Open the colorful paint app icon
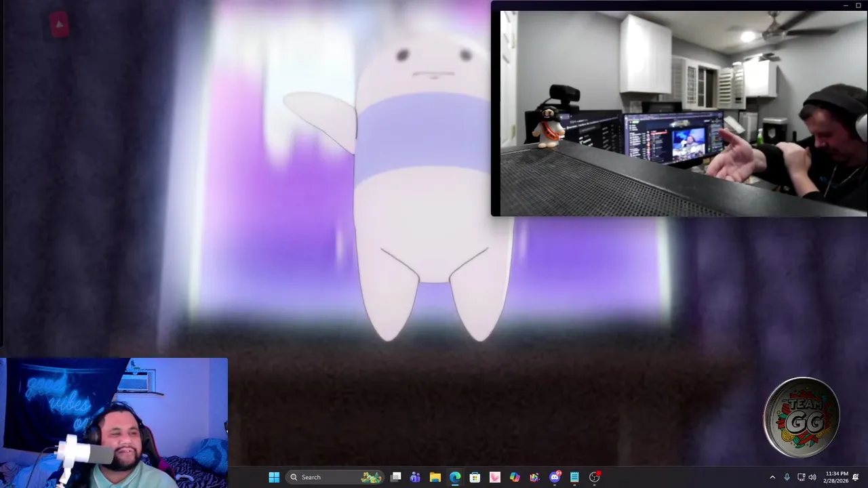This screenshot has width=868, height=488. tap(534, 477)
